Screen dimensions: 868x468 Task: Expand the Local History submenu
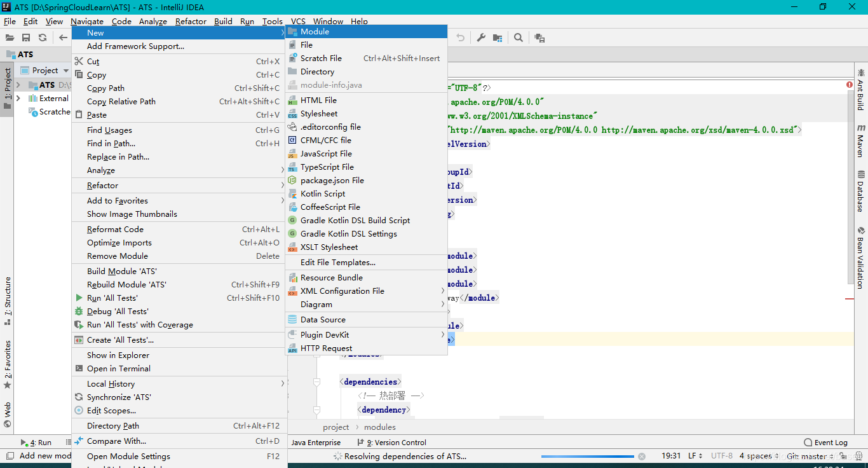(179, 383)
